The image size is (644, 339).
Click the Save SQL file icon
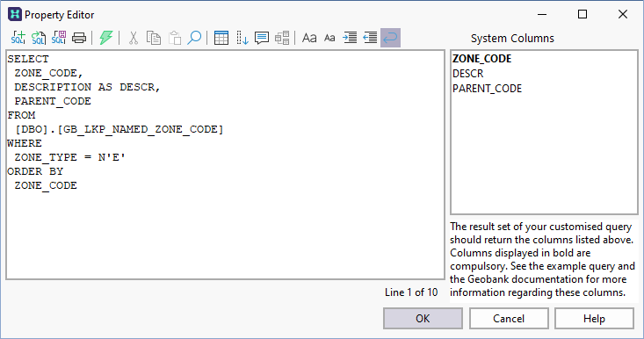coord(59,38)
